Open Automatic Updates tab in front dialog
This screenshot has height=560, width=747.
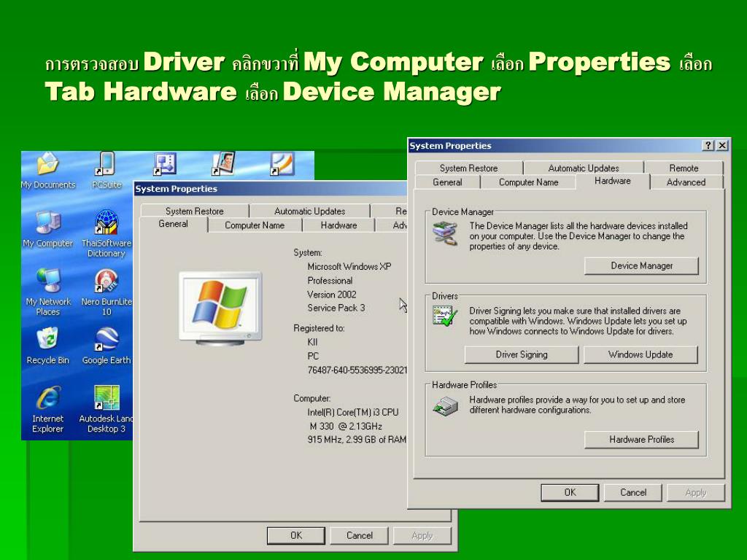click(x=583, y=168)
